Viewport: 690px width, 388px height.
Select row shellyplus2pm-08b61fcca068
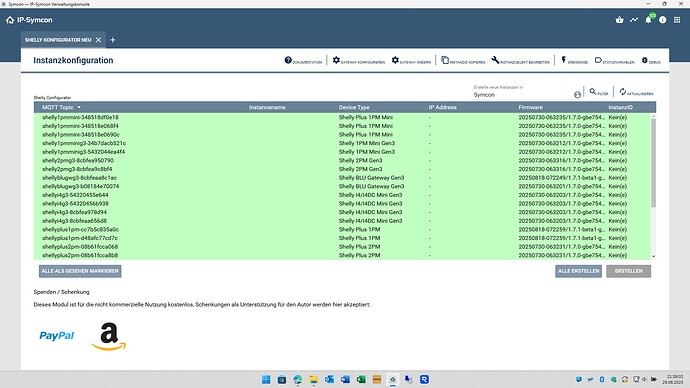pos(341,247)
